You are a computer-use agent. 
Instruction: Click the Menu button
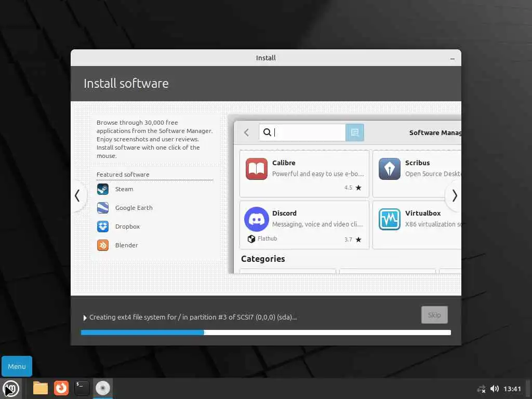tap(17, 366)
